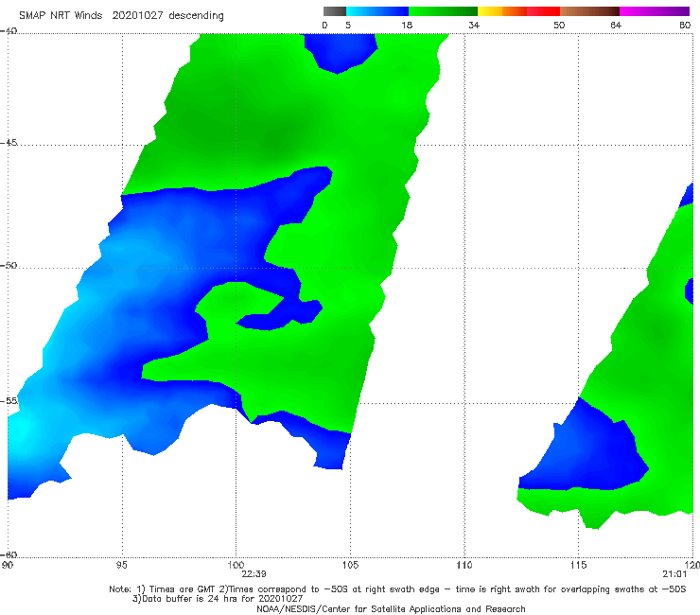Click the latitude axis label '-50'

coord(9,266)
